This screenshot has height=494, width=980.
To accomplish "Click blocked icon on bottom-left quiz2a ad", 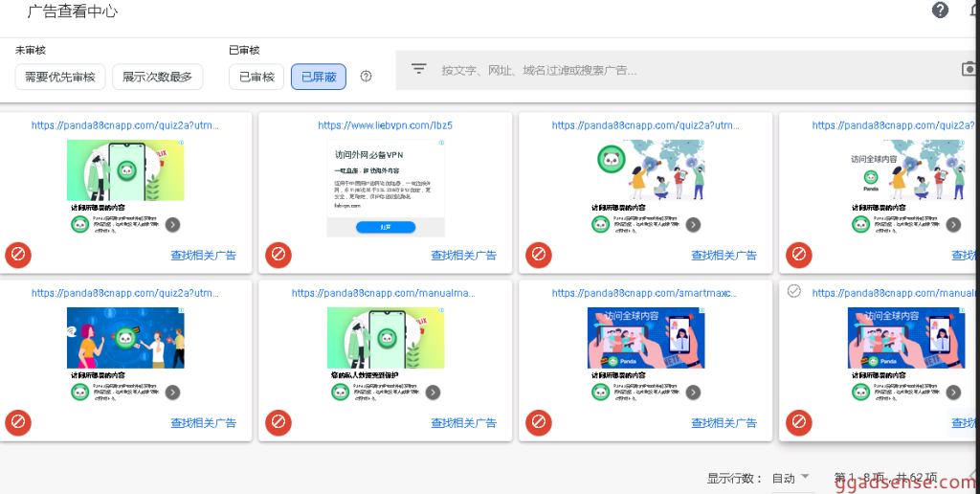I will click(17, 422).
